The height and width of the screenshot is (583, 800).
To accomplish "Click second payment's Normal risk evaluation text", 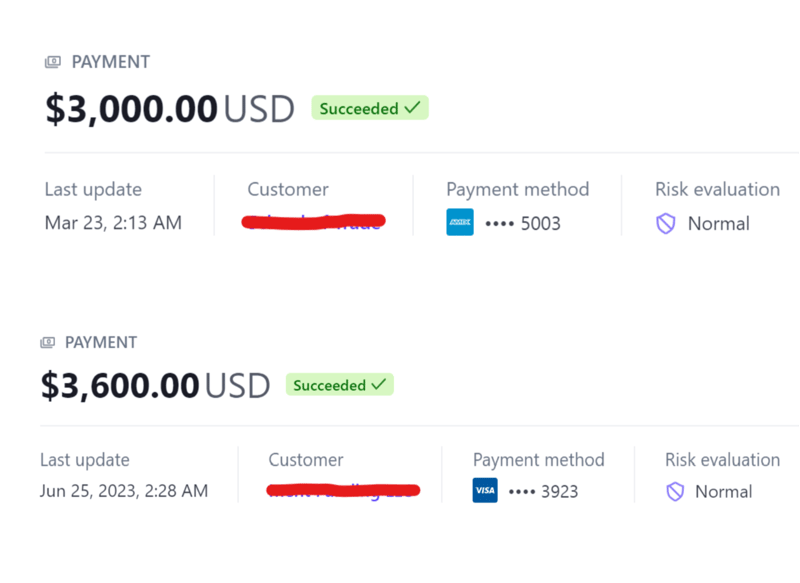I will [x=723, y=491].
